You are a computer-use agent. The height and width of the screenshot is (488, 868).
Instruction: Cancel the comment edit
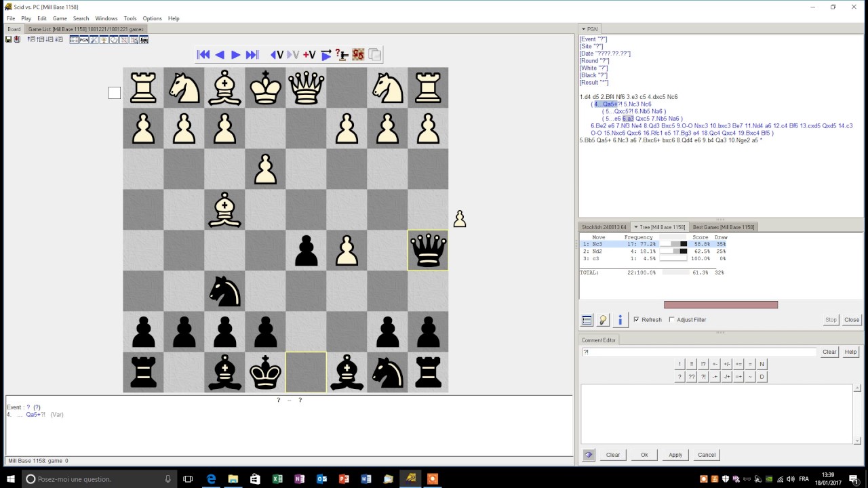[x=707, y=455]
